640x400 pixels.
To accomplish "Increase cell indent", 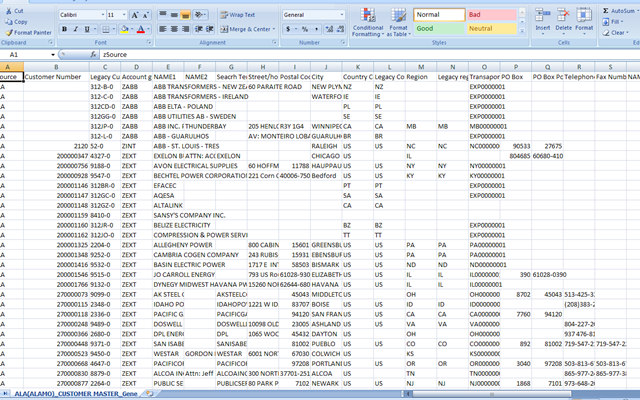I will tap(210, 29).
